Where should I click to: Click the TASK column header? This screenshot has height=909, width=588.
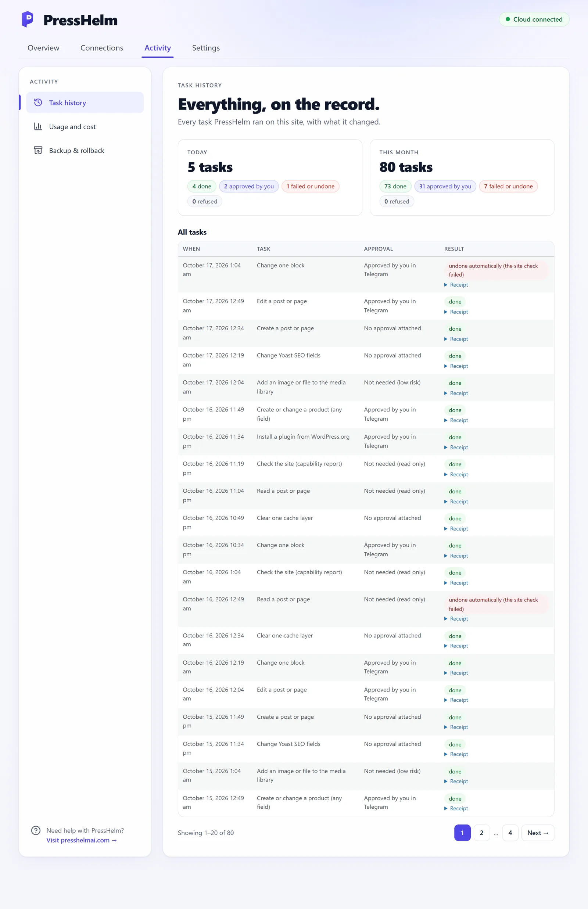click(x=263, y=249)
